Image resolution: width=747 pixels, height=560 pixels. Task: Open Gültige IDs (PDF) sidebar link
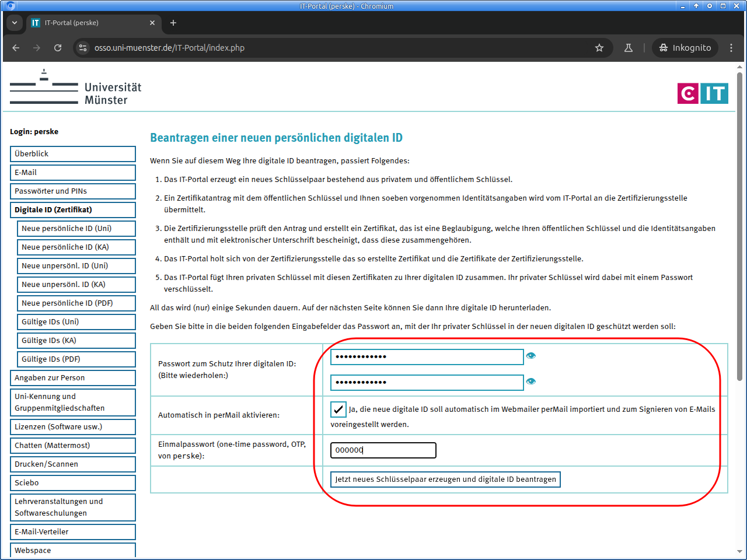tap(76, 359)
